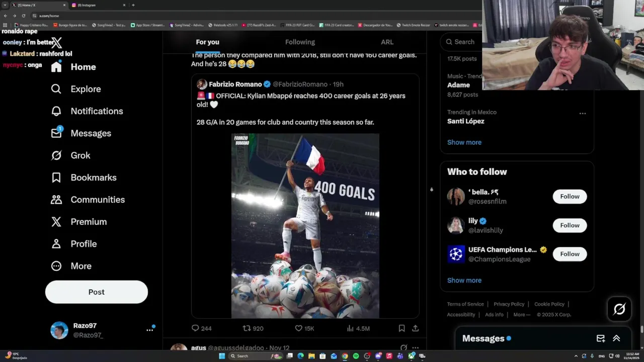Image resolution: width=644 pixels, height=362 pixels.
Task: Switch to the For you tab
Action: pyautogui.click(x=207, y=42)
